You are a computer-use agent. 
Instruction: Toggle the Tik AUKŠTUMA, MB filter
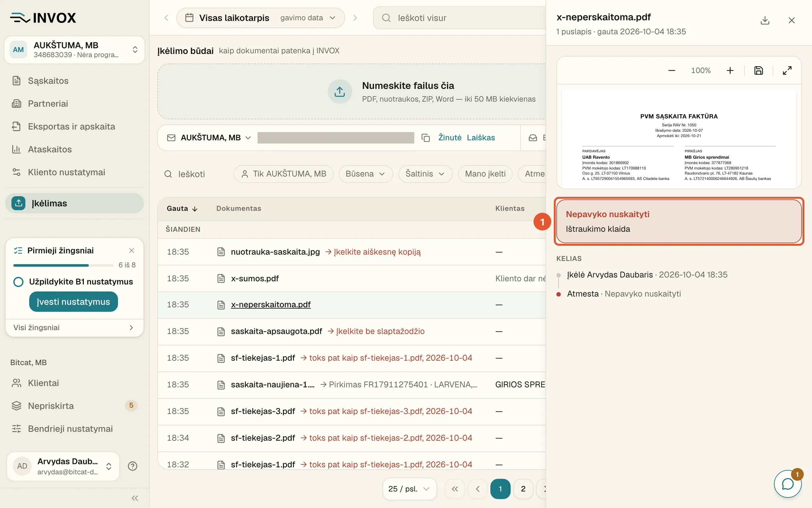coord(284,174)
